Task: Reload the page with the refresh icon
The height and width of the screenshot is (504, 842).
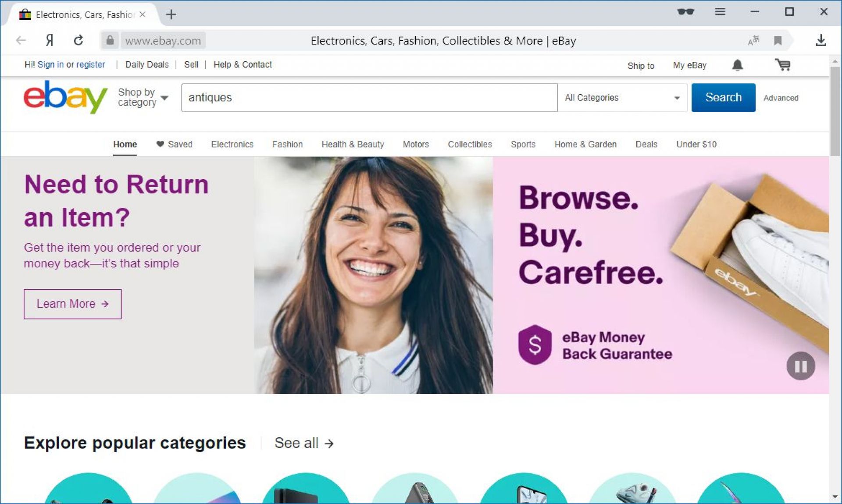Action: (78, 40)
